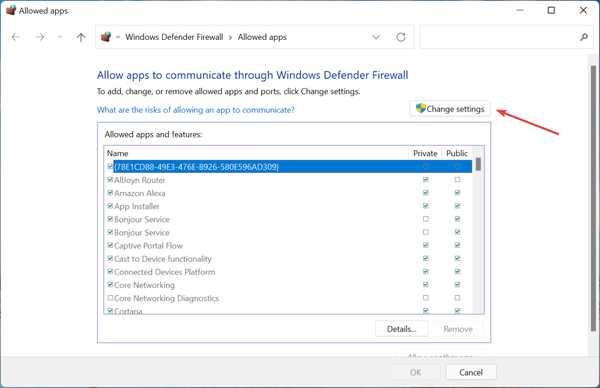Click the Allowed apps title bar icon
Viewport: 600px width, 388px height.
pos(11,10)
